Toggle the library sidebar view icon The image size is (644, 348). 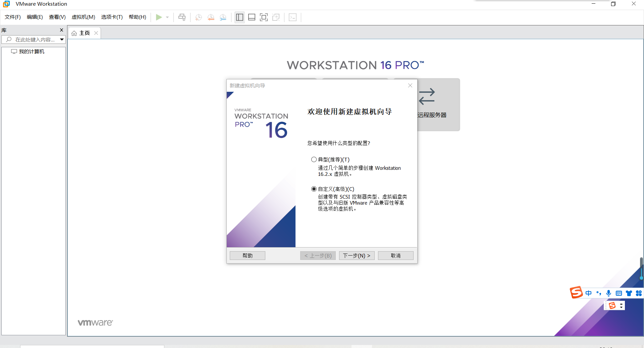pyautogui.click(x=239, y=17)
